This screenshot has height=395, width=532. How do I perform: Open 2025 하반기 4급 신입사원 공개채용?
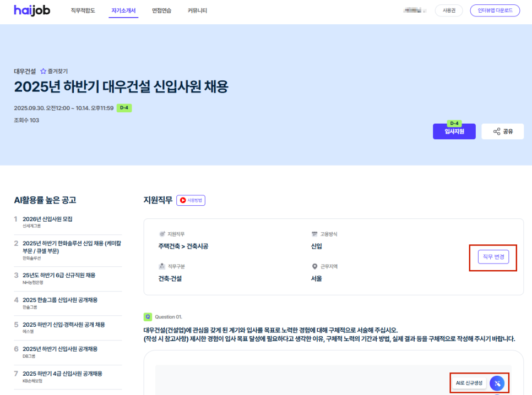(x=62, y=374)
